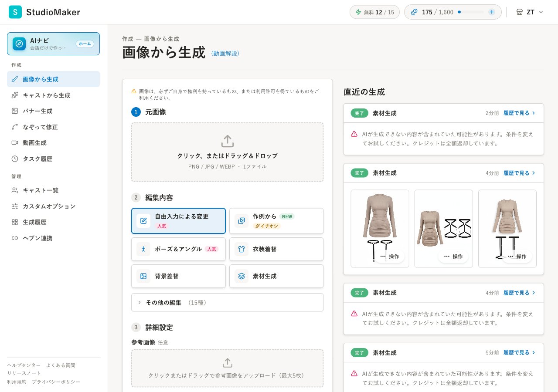
Task: Click the StudioMaker logo icon
Action: point(15,12)
